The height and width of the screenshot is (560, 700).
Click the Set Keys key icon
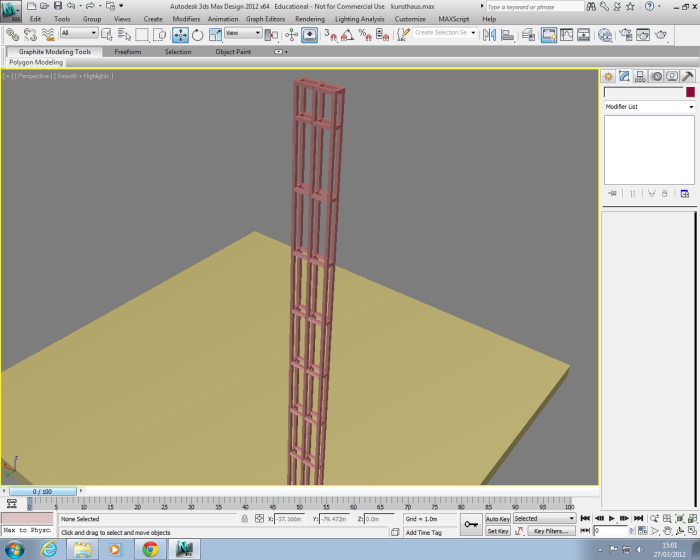pos(470,524)
